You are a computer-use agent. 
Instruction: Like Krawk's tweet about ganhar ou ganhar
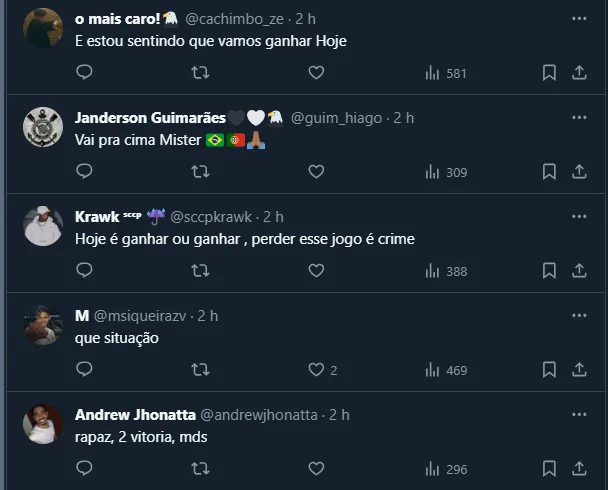[x=316, y=271]
